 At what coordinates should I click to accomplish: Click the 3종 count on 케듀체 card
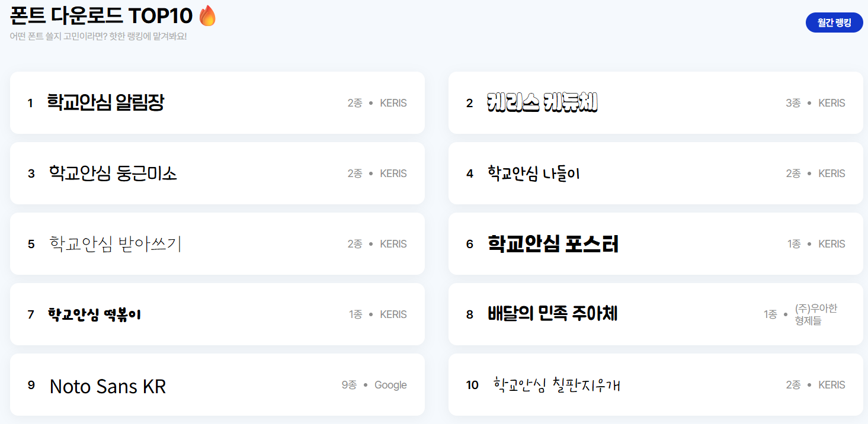point(793,103)
